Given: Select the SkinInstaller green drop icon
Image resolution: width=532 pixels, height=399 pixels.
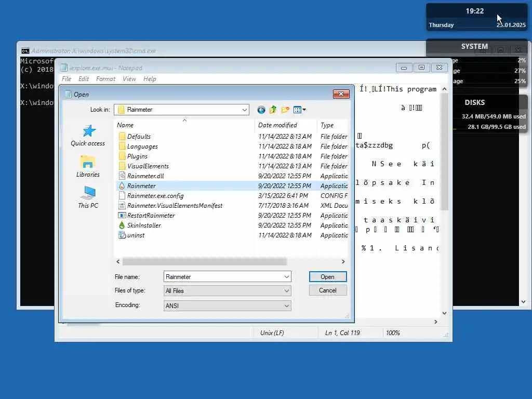Looking at the screenshot, I should coord(122,225).
